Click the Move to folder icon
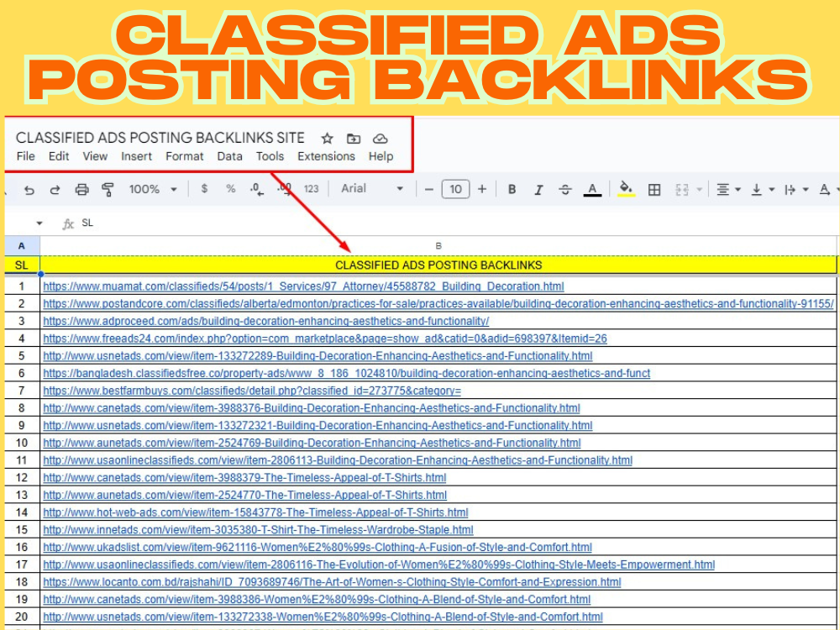This screenshot has height=630, width=840. 354,138
